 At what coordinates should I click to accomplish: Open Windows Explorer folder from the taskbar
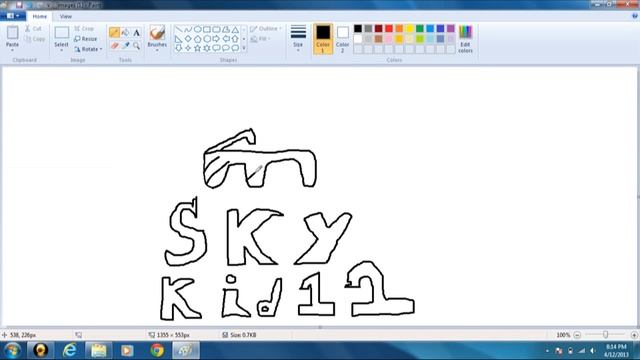pos(98,350)
